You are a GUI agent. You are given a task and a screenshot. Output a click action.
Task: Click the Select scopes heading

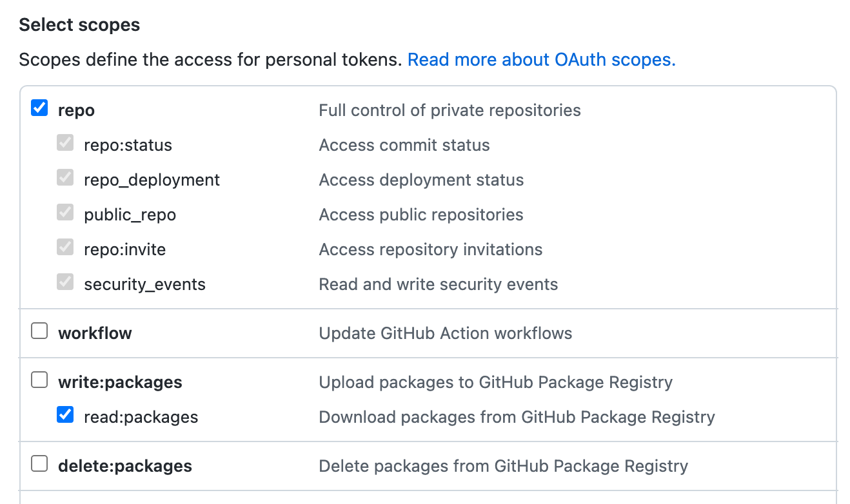pyautogui.click(x=79, y=24)
